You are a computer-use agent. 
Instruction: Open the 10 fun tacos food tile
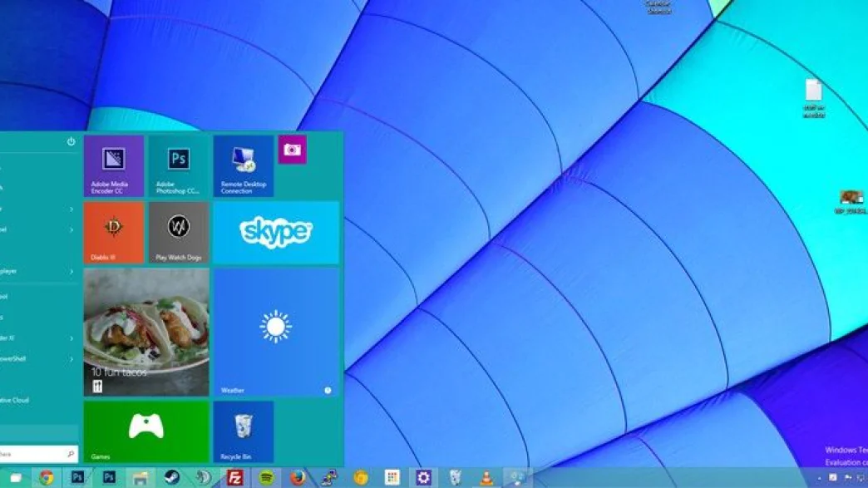coord(146,332)
